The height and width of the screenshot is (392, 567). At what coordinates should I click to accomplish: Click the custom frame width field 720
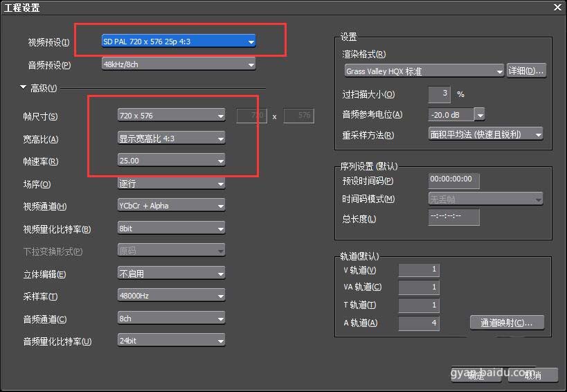tap(252, 116)
